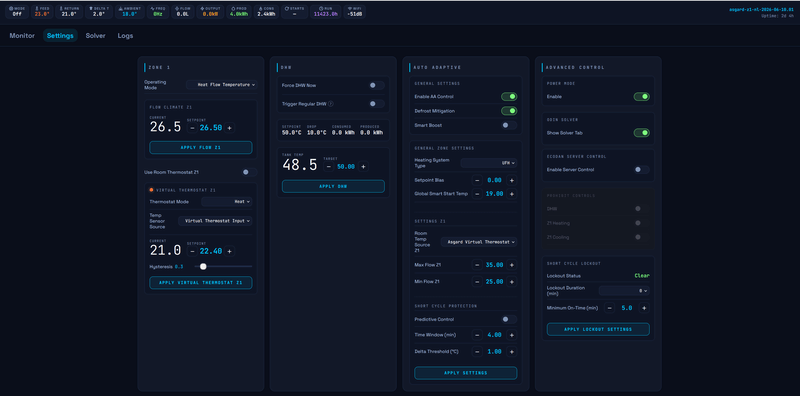Click the 26.50 flow setpoint field
The height and width of the screenshot is (396, 800).
click(211, 128)
